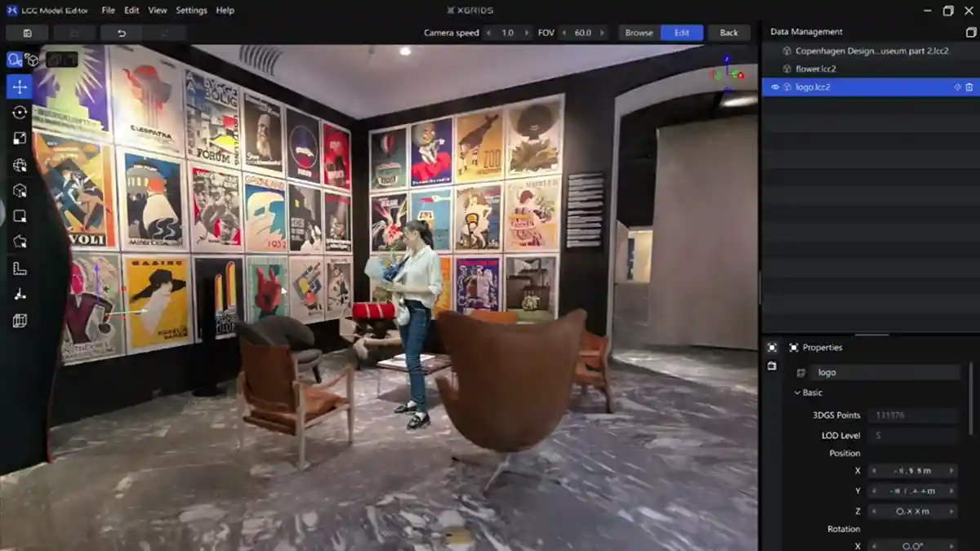
Task: Click the undo arrow button
Action: click(121, 33)
